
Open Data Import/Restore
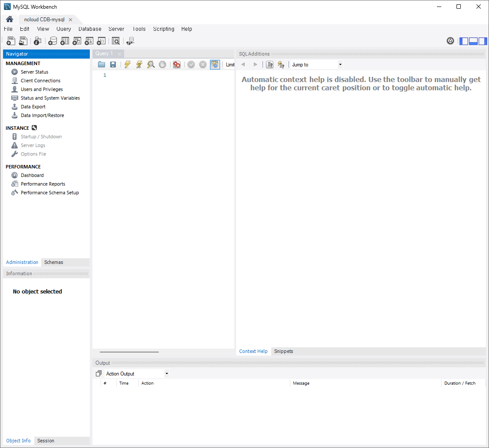click(43, 115)
